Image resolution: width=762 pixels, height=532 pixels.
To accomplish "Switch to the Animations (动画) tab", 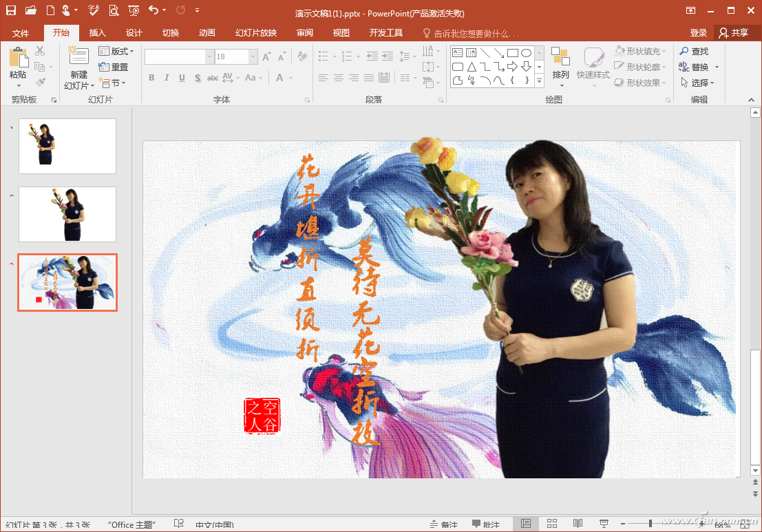I will pos(207,32).
